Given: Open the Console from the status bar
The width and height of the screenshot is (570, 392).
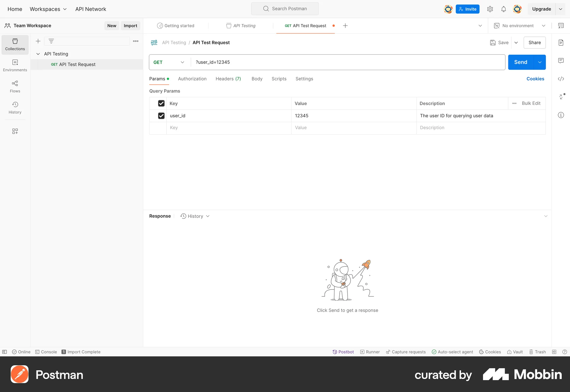Looking at the screenshot, I should [x=46, y=352].
